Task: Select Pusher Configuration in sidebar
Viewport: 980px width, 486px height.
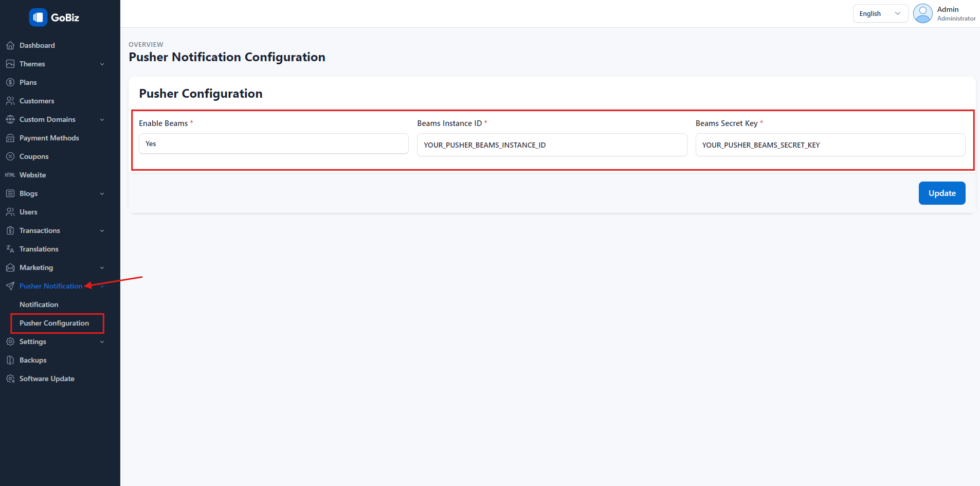Action: tap(55, 323)
